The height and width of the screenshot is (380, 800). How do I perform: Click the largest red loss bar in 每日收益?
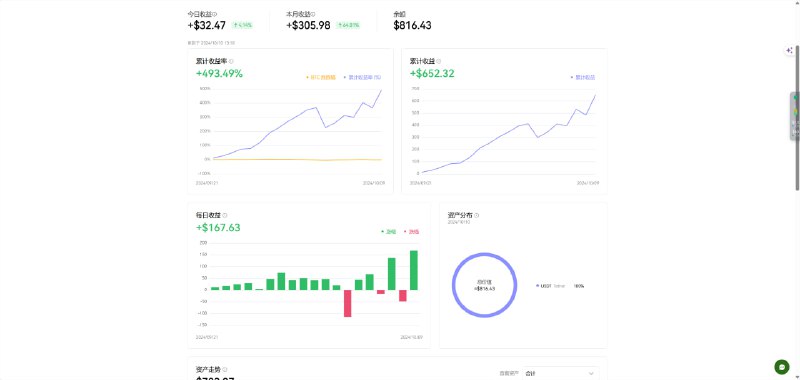(x=347, y=303)
